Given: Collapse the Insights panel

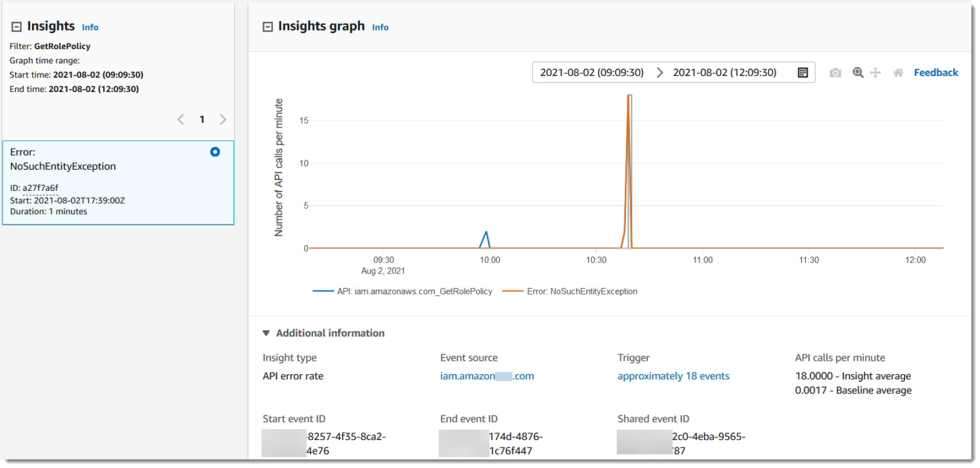Looking at the screenshot, I should (17, 27).
